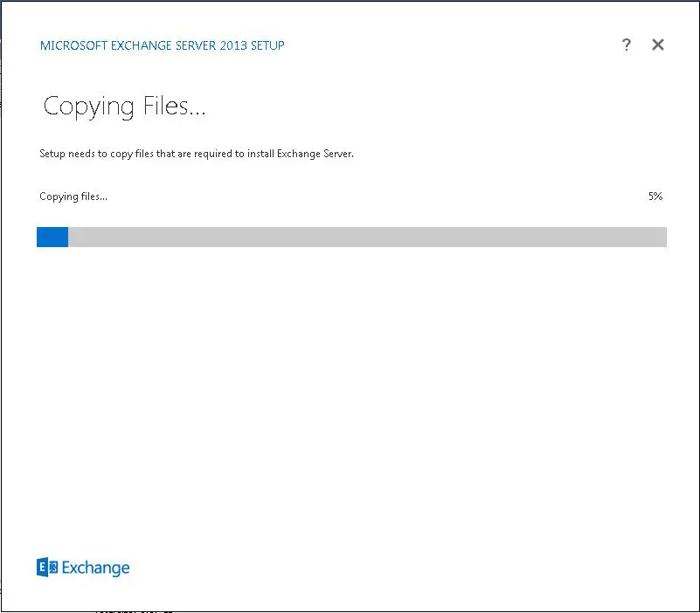Click the 'Copying Files...' heading
Screen dimensions: 700x613
click(124, 107)
